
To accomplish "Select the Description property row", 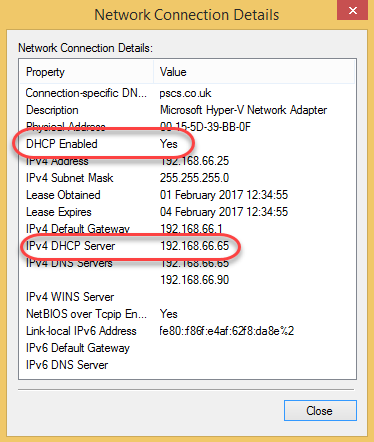I will (x=187, y=110).
